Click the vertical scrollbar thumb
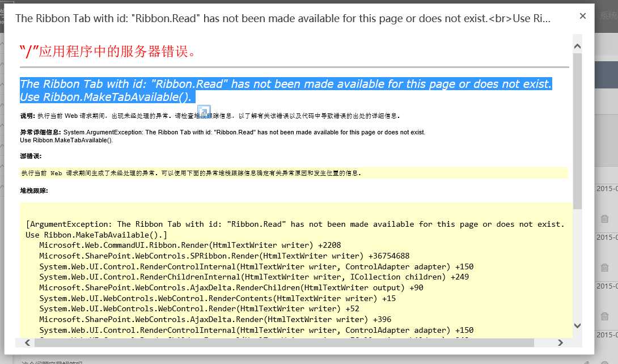Viewport: 618px width, 364px height. click(x=577, y=131)
